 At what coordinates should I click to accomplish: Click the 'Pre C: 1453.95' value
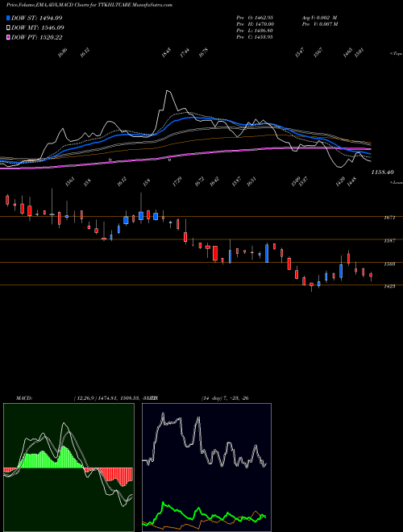(255, 37)
